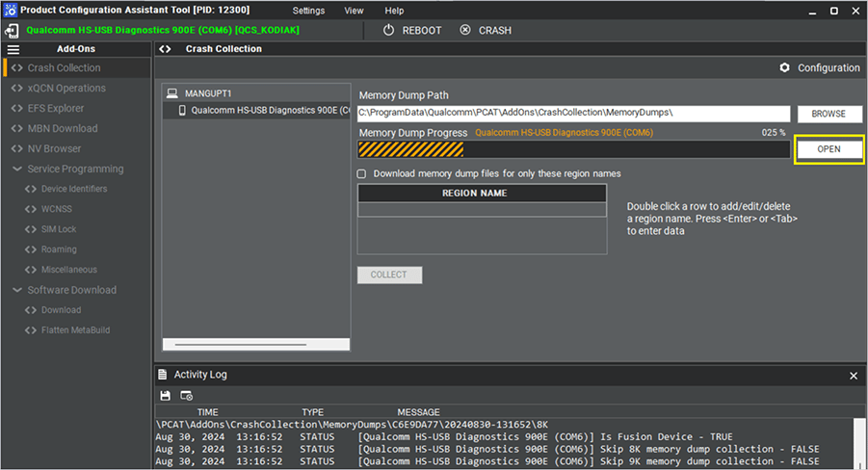Image resolution: width=868 pixels, height=470 pixels.
Task: Click the brackets icon beside xQCN Operations
Action: (17, 88)
